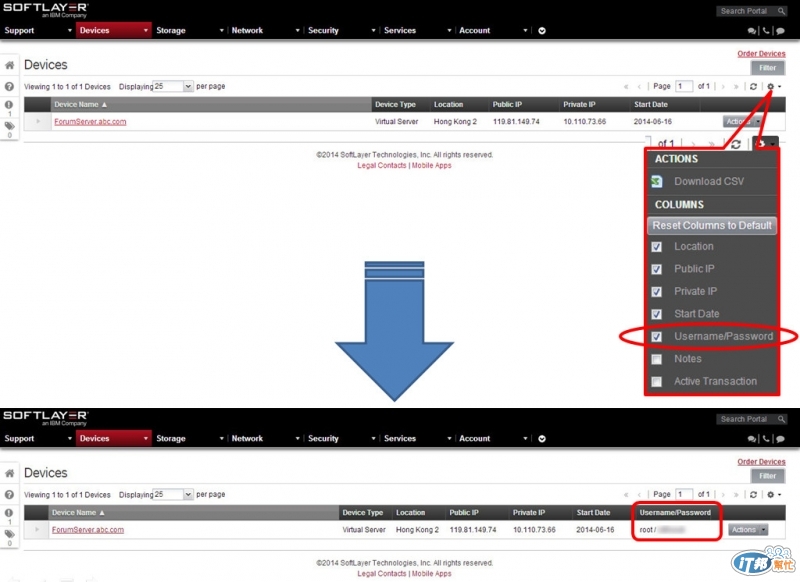Uncheck the Public IP column checkbox
Viewport: 800px width, 582px height.
657,269
